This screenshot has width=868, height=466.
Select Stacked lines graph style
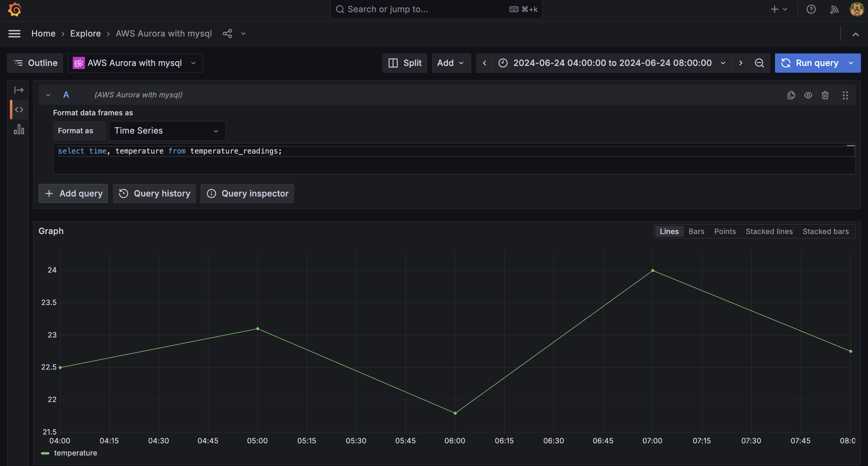pyautogui.click(x=769, y=232)
